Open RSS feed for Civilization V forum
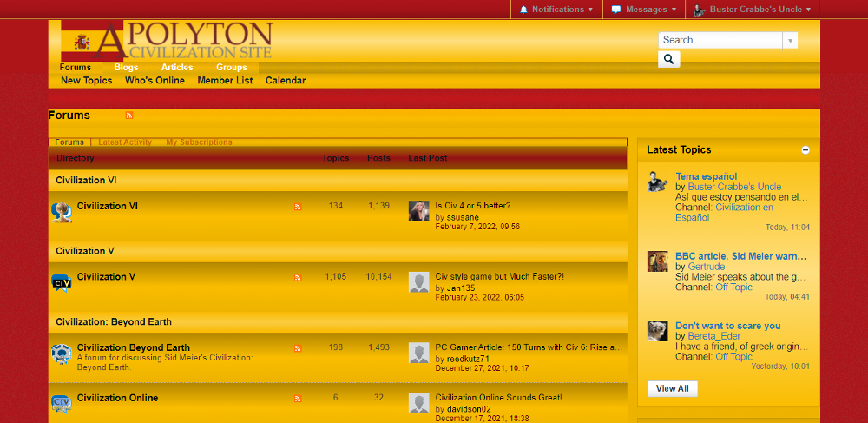 coord(298,277)
